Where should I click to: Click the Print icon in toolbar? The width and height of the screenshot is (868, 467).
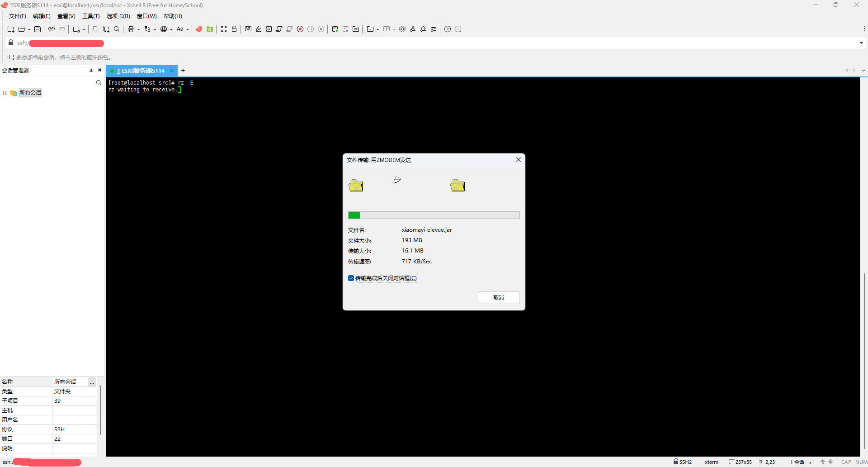131,29
